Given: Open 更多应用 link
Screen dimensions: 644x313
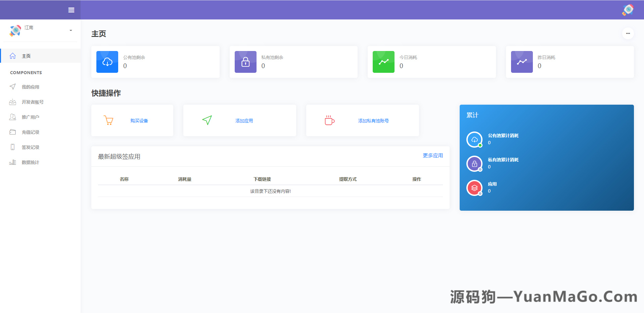Looking at the screenshot, I should pos(433,156).
